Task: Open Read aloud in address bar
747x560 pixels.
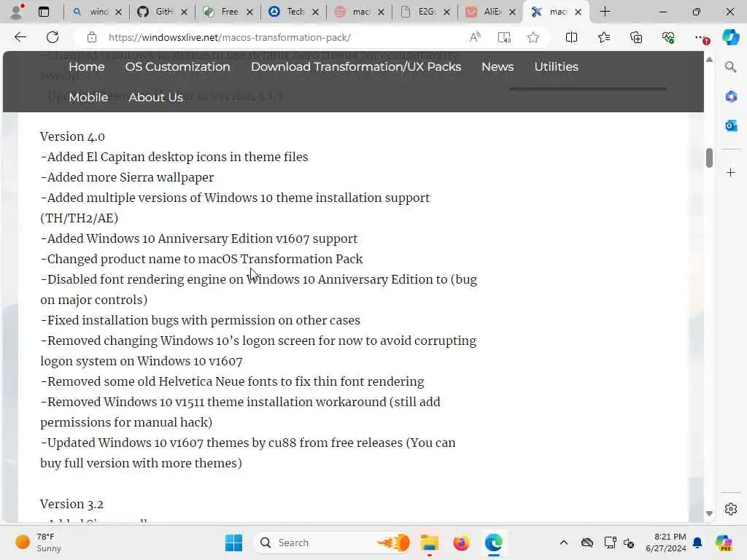Action: [x=475, y=37]
